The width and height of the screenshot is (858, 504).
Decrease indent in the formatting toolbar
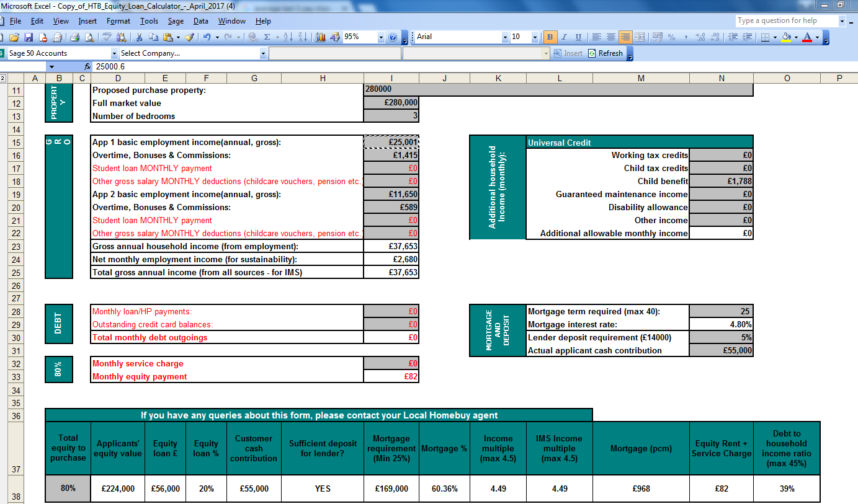click(x=732, y=37)
